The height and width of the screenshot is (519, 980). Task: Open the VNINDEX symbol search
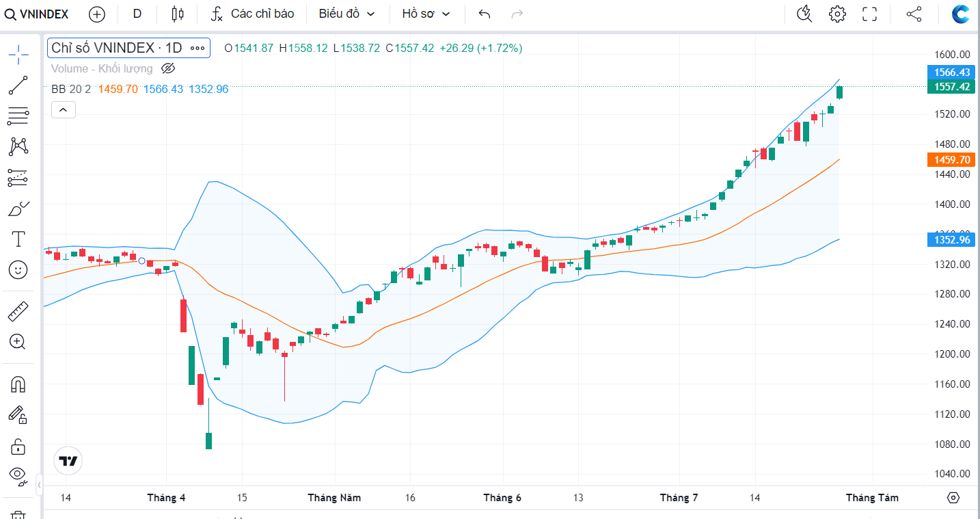tap(37, 14)
